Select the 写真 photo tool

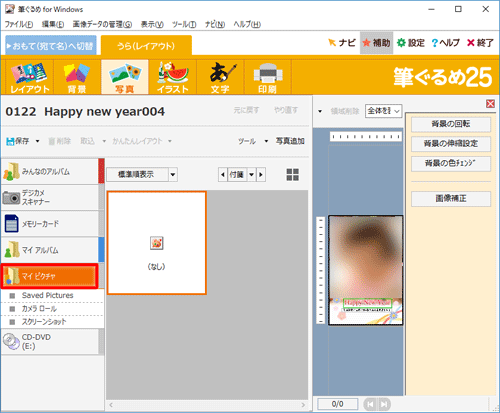point(125,77)
